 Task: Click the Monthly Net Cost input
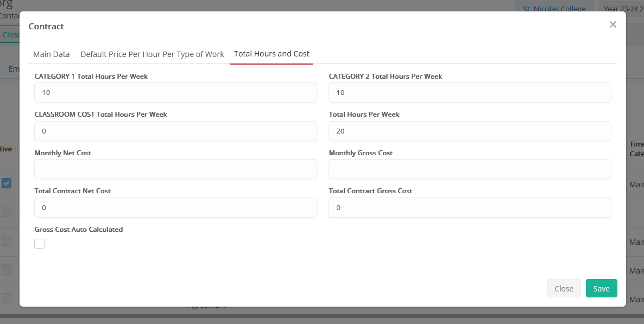pyautogui.click(x=175, y=169)
